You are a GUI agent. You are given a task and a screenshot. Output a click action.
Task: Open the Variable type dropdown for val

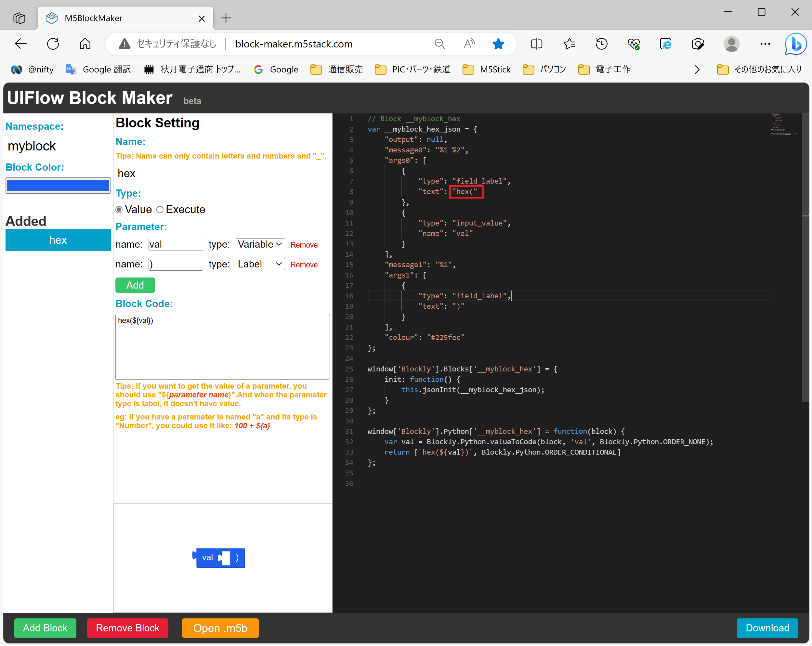tap(260, 244)
